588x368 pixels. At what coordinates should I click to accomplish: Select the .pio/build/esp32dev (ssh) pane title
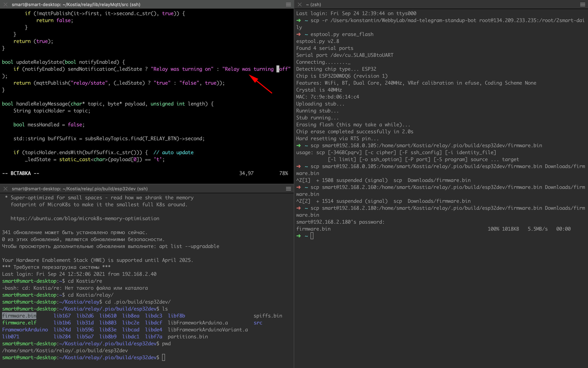point(79,189)
